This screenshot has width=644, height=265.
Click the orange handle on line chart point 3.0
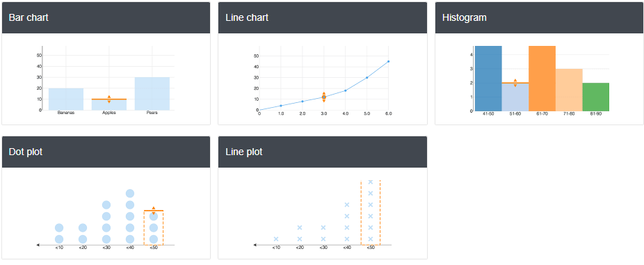323,97
